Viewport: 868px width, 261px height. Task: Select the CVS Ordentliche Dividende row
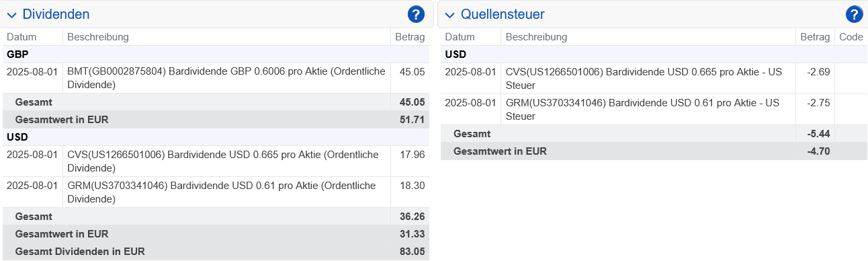(x=214, y=161)
